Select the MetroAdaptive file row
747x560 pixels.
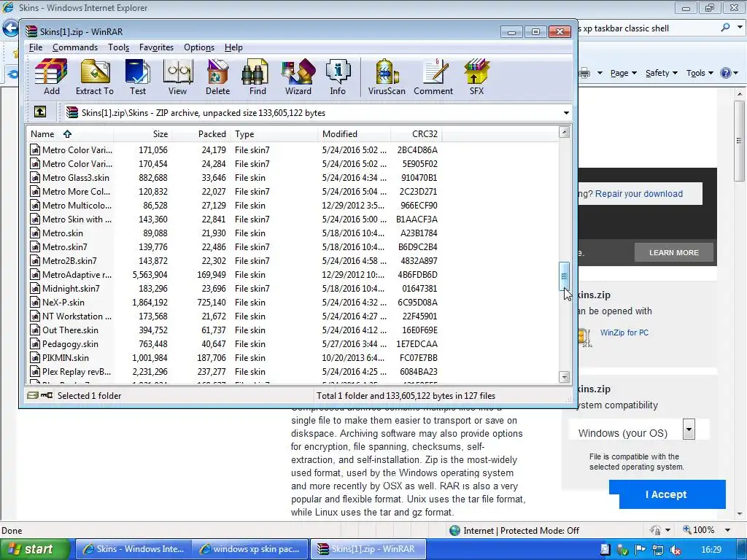click(x=233, y=275)
